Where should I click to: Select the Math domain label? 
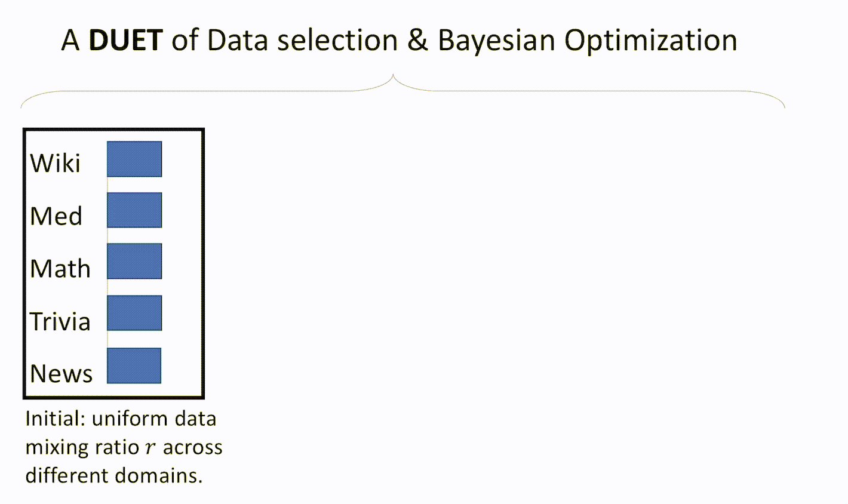pyautogui.click(x=60, y=268)
